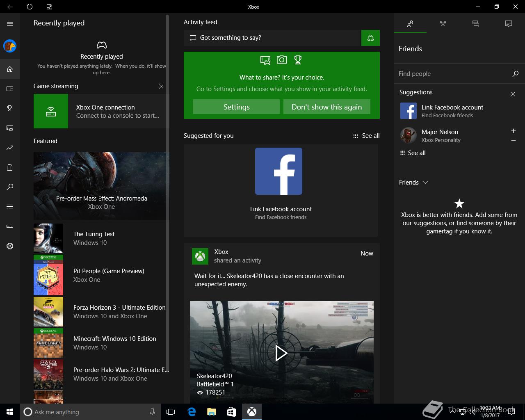This screenshot has height=420, width=525.
Task: Go to Home in sidebar
Action: coord(10,69)
